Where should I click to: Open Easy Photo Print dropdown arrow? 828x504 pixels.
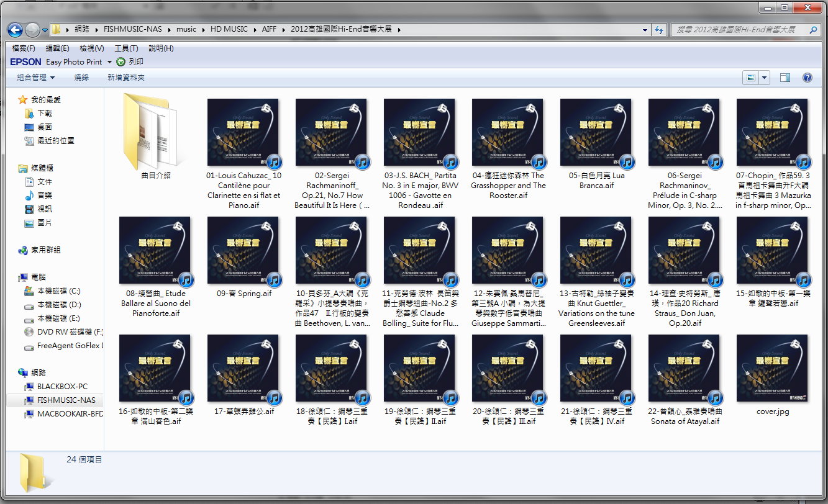tap(109, 62)
